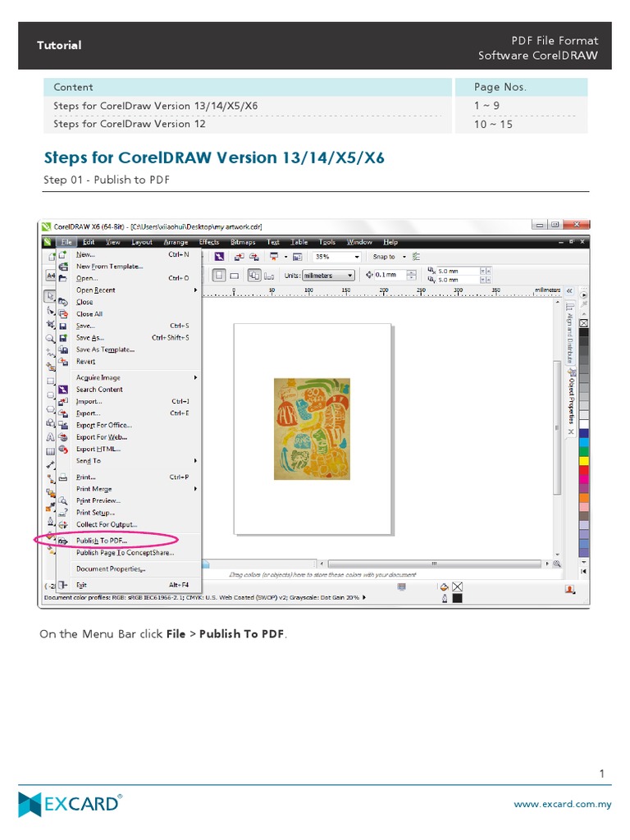
Task: Click the Application Launcher toolbar icon
Action: pos(274,257)
